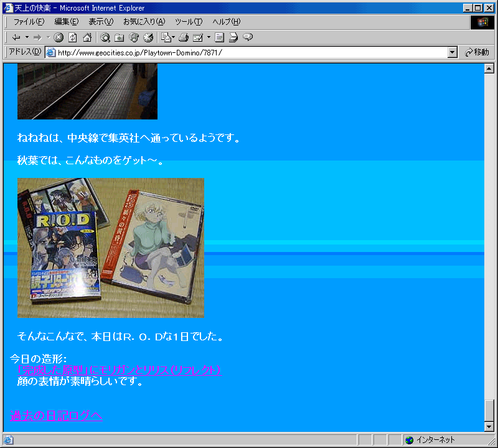Refresh the page with the Refresh icon
The height and width of the screenshot is (448, 498).
pos(73,37)
